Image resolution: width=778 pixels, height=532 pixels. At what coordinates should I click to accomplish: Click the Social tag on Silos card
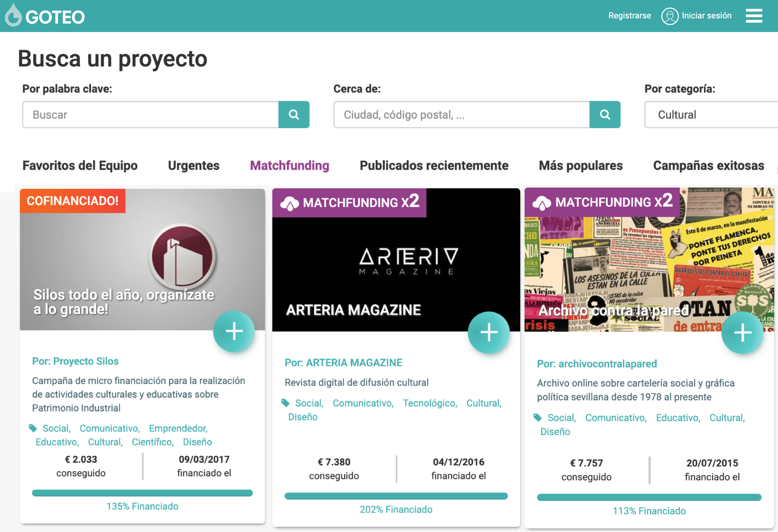pyautogui.click(x=57, y=428)
